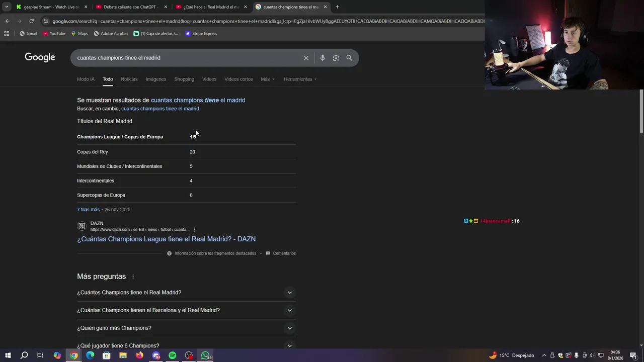Reload the current page
Image resolution: width=644 pixels, height=362 pixels.
31,21
